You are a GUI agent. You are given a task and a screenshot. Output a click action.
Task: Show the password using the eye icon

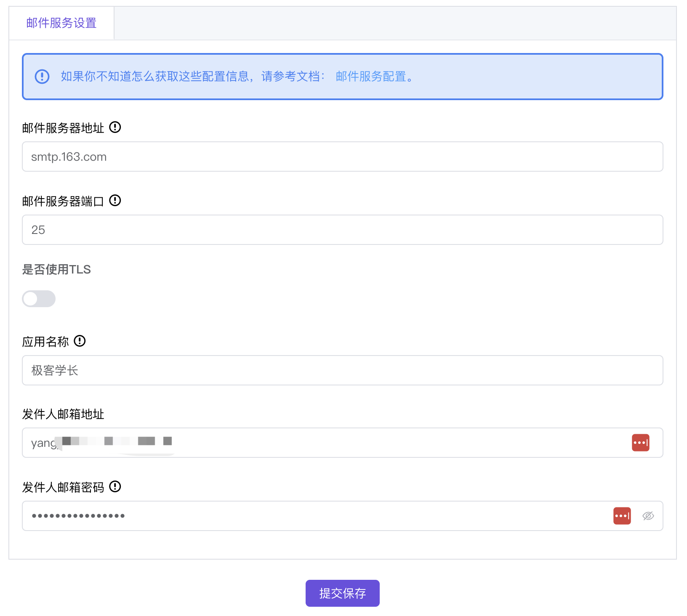648,516
